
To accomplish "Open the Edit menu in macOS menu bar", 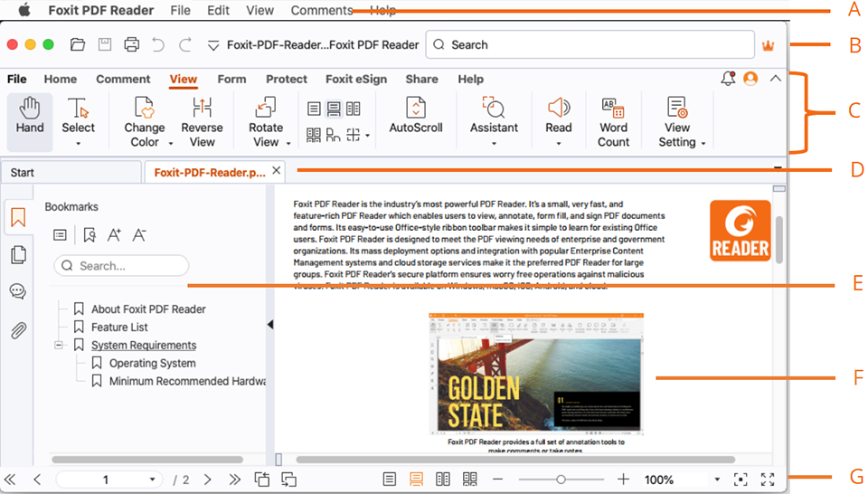I will (x=218, y=11).
